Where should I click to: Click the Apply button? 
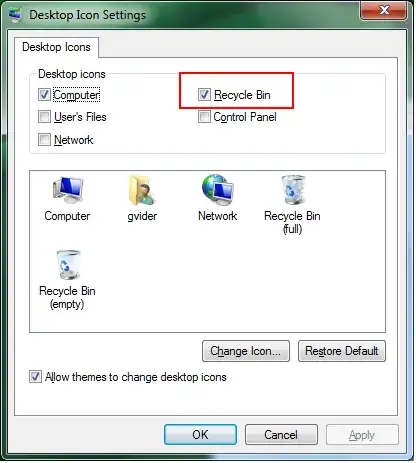coord(362,435)
